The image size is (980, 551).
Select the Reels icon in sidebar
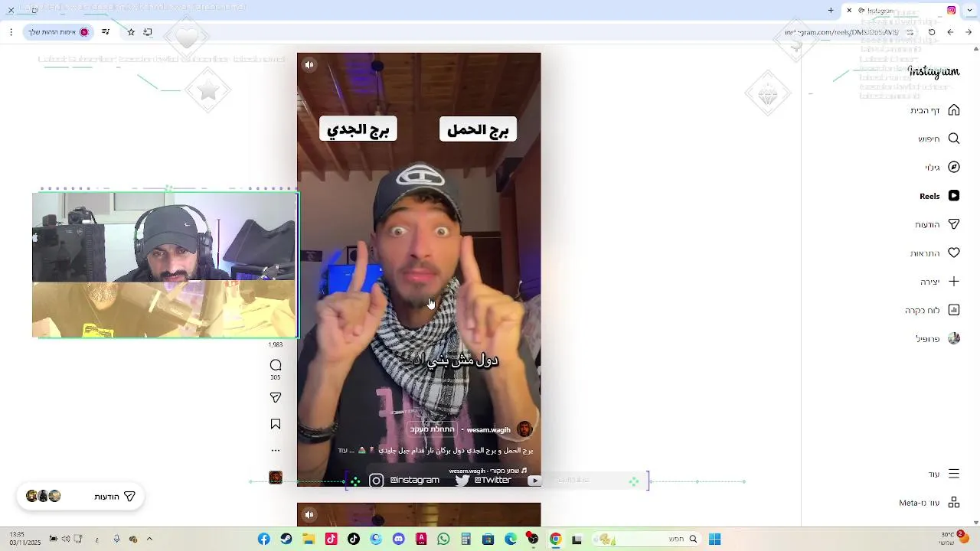click(954, 196)
